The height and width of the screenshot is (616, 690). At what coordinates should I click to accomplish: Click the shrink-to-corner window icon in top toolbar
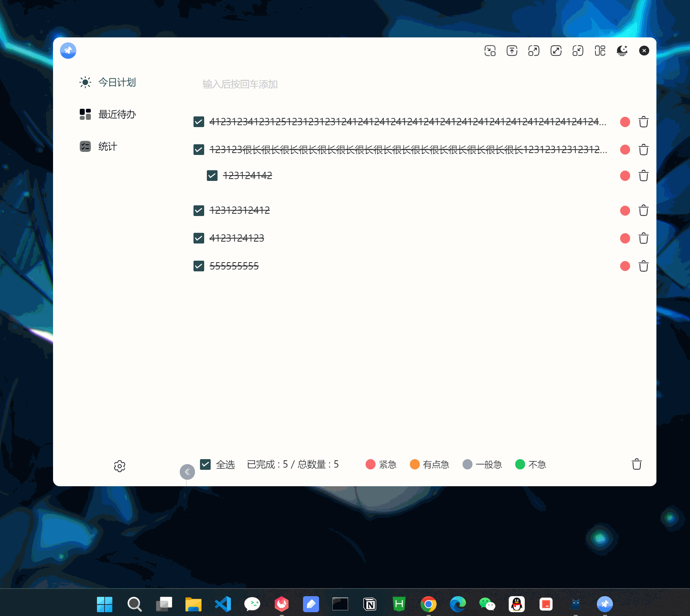[490, 50]
